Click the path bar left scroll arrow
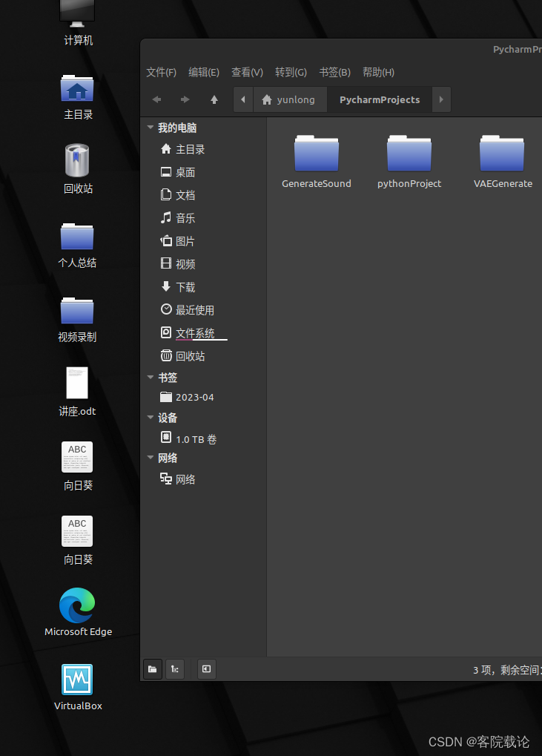The image size is (542, 756). click(243, 99)
